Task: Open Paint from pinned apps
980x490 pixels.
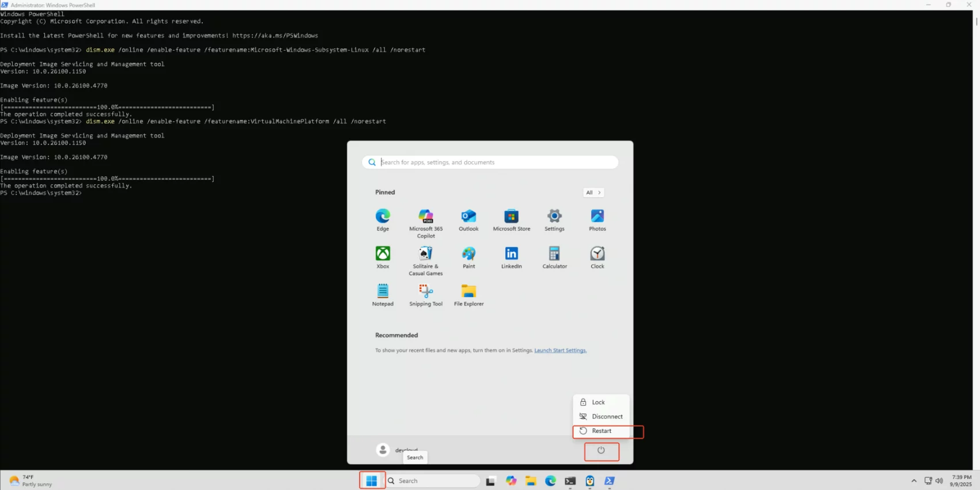Action: point(468,257)
